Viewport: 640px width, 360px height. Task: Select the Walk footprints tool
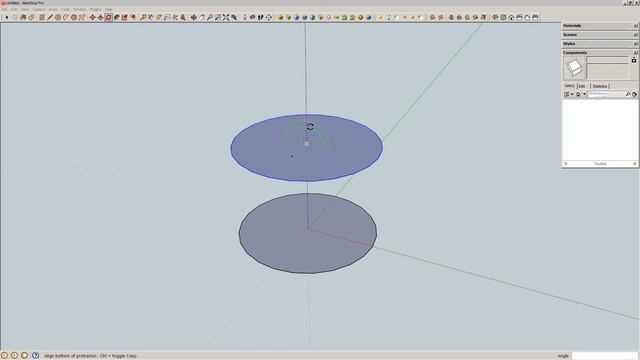click(260, 17)
